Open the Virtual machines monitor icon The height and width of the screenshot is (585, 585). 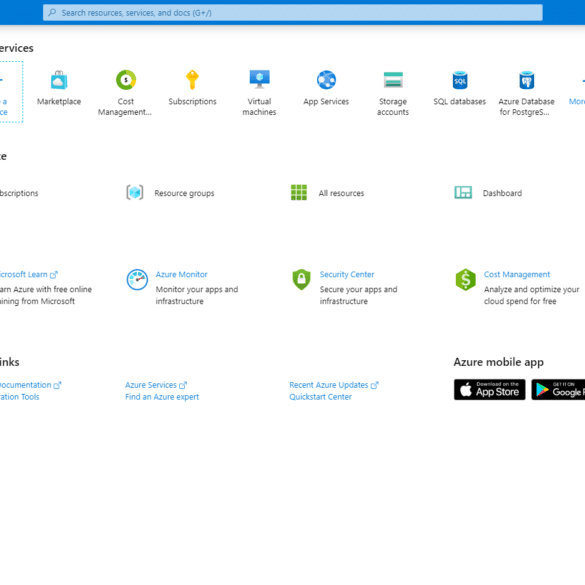click(x=259, y=79)
